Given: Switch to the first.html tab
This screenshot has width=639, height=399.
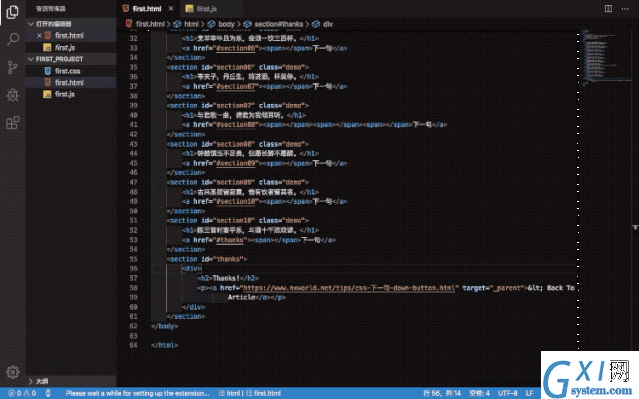Looking at the screenshot, I should 147,9.
